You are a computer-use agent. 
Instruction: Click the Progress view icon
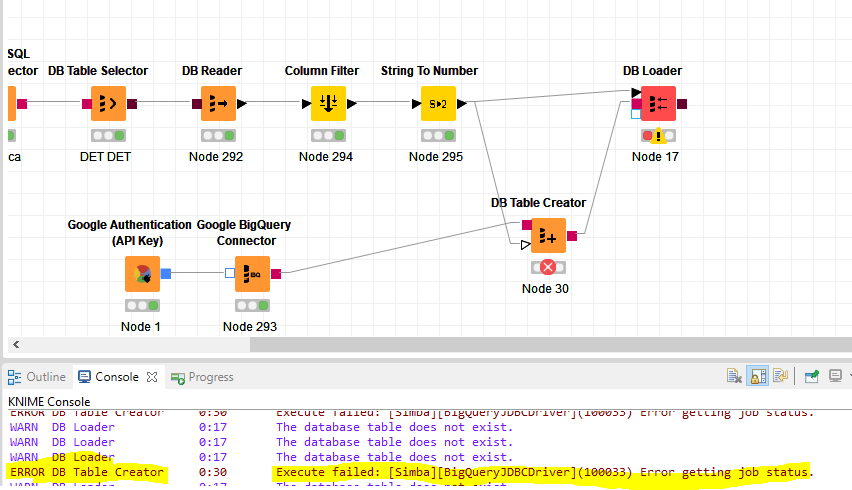coord(178,378)
